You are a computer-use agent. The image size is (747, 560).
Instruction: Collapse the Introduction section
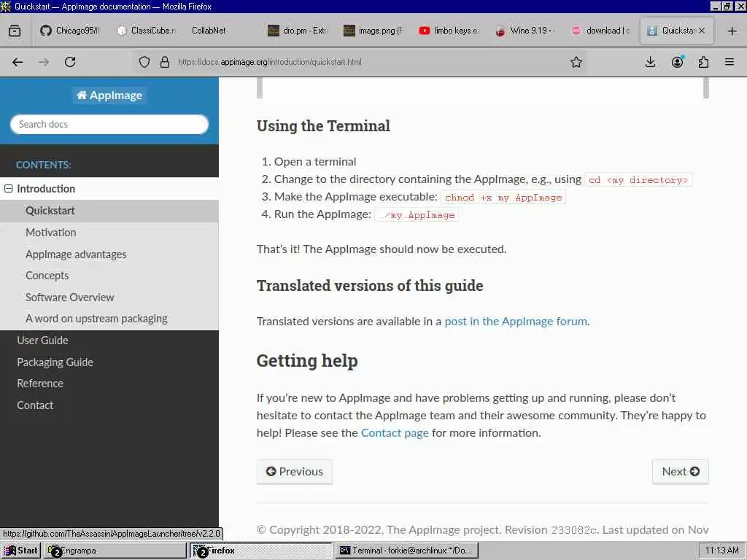coord(8,189)
